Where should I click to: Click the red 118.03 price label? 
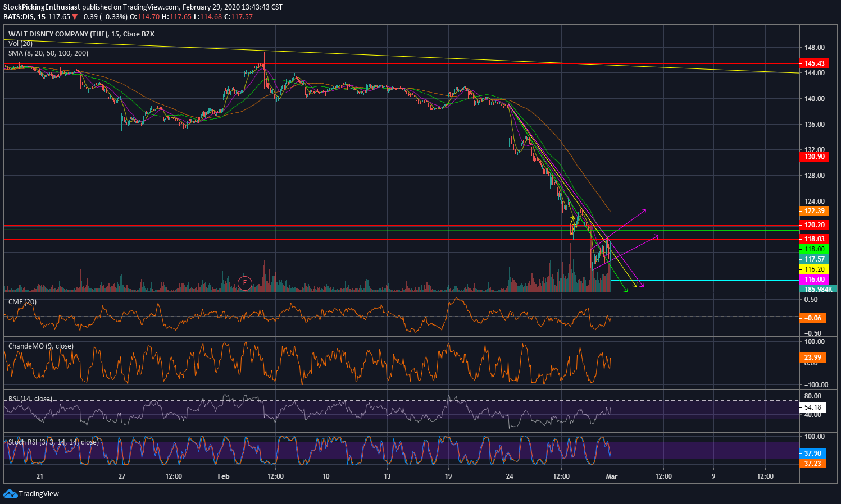pyautogui.click(x=814, y=239)
